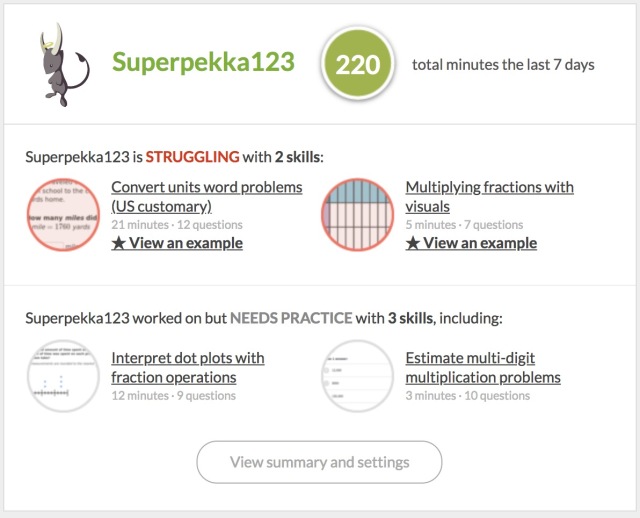Click the red STRUGGLING label

(193, 157)
